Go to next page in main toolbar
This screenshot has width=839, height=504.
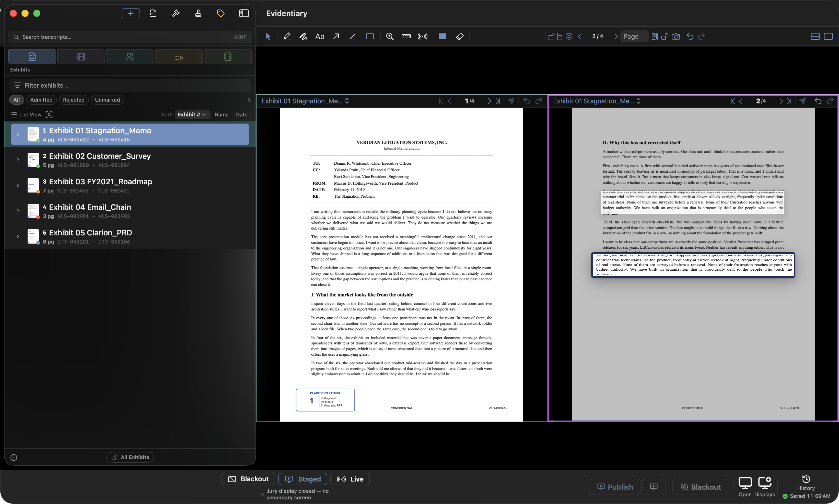click(x=615, y=36)
